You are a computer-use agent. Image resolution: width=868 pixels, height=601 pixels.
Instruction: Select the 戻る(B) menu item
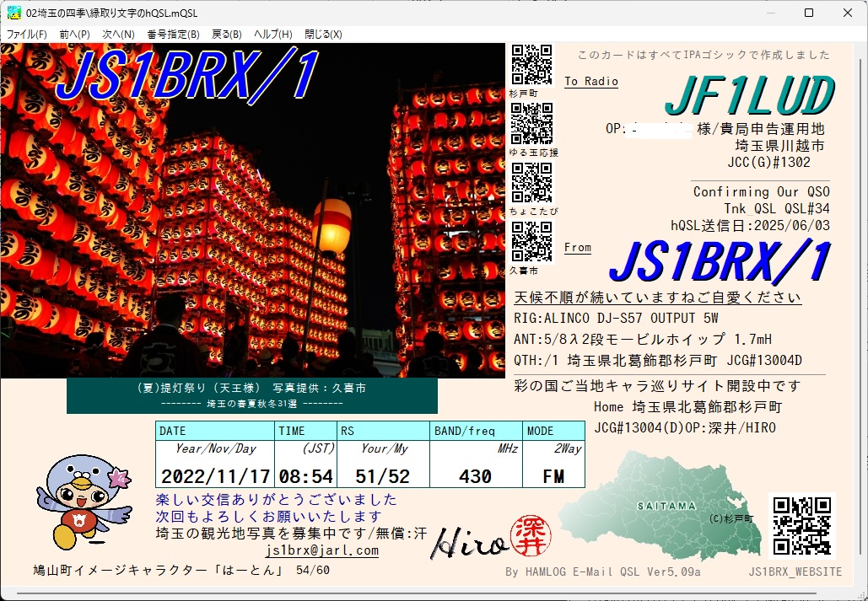point(226,35)
